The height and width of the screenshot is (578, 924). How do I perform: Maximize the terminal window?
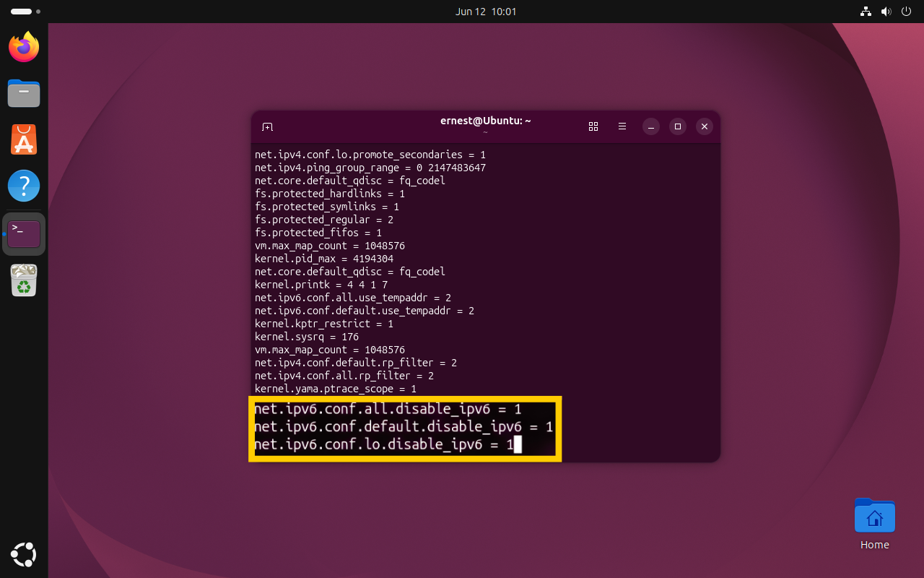(x=677, y=126)
